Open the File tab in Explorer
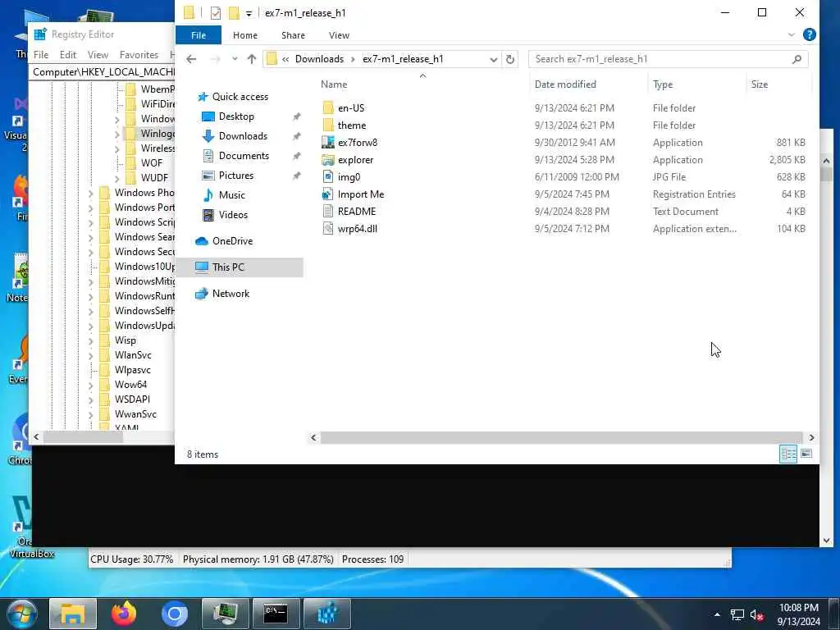This screenshot has height=630, width=840. pos(199,35)
